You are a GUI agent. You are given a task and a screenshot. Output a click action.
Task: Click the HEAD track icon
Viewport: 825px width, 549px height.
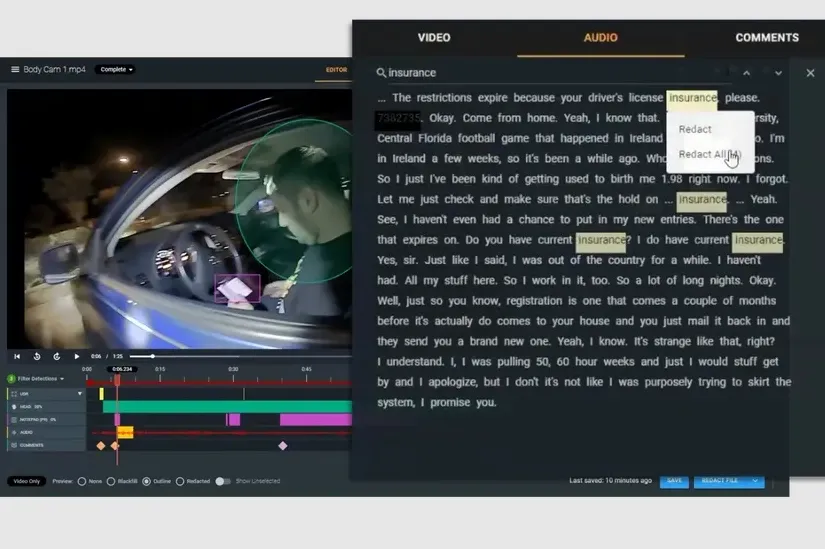[x=14, y=407]
